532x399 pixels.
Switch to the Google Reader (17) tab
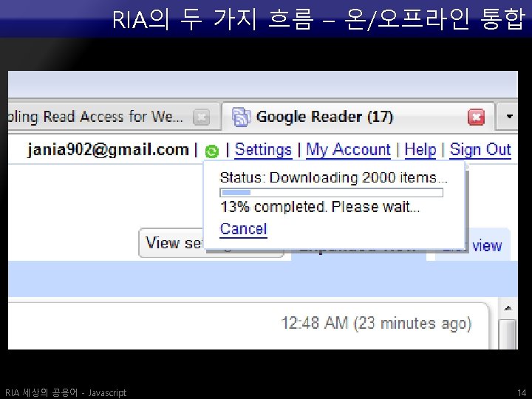tap(358, 117)
